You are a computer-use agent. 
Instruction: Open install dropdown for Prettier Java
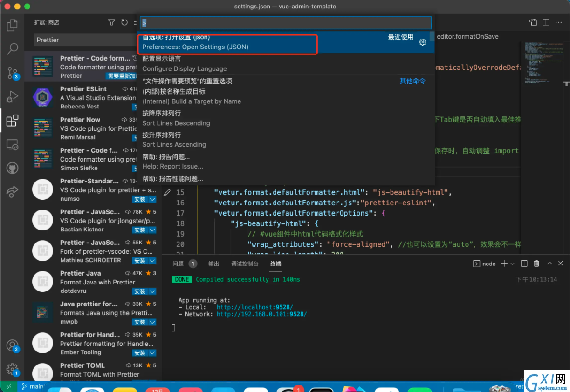pyautogui.click(x=152, y=291)
